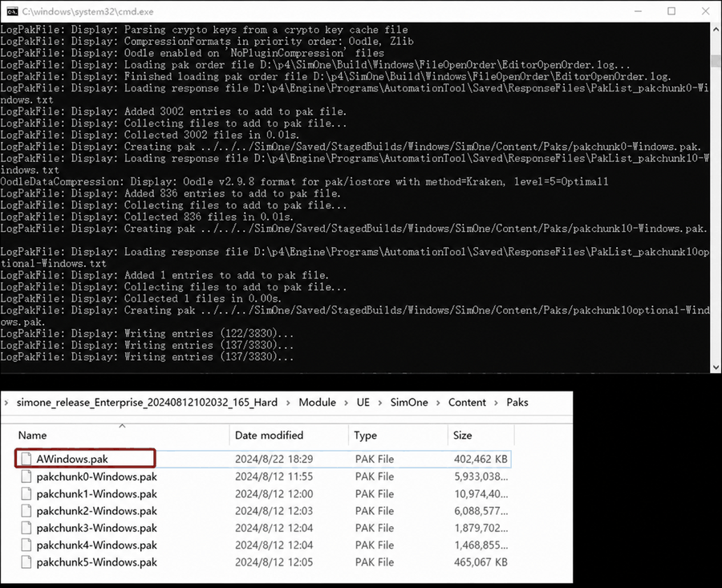Close the cmd.exe window
The height and width of the screenshot is (588, 722).
[x=705, y=11]
